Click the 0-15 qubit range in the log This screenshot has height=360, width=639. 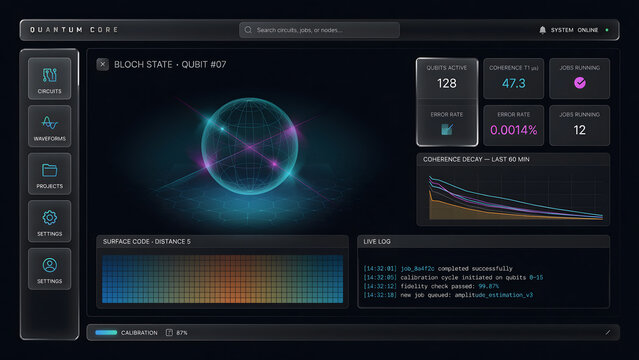tap(536, 277)
